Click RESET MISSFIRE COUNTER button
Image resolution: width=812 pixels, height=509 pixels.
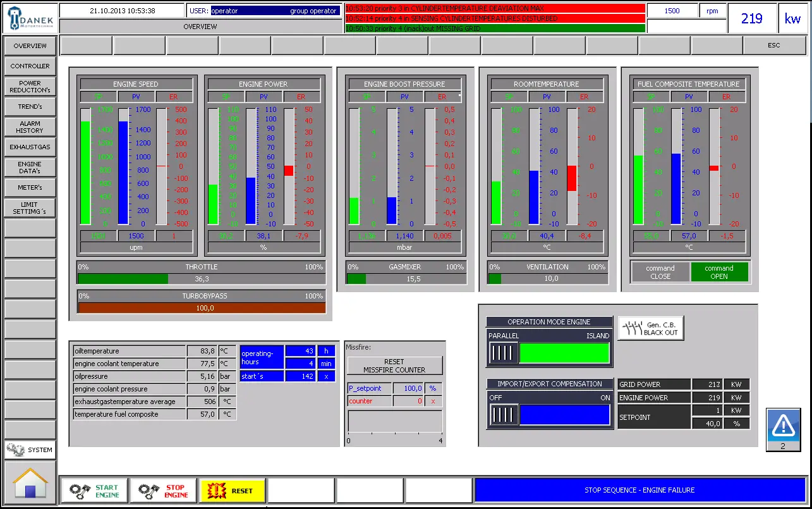pyautogui.click(x=394, y=365)
